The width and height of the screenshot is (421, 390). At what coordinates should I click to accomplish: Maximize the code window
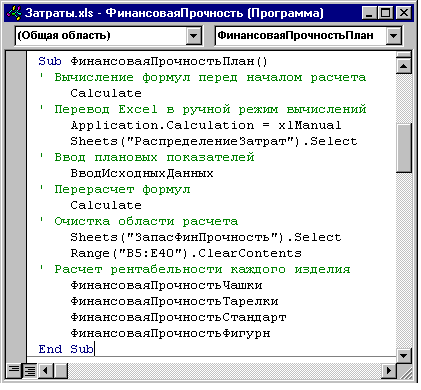pyautogui.click(x=386, y=13)
